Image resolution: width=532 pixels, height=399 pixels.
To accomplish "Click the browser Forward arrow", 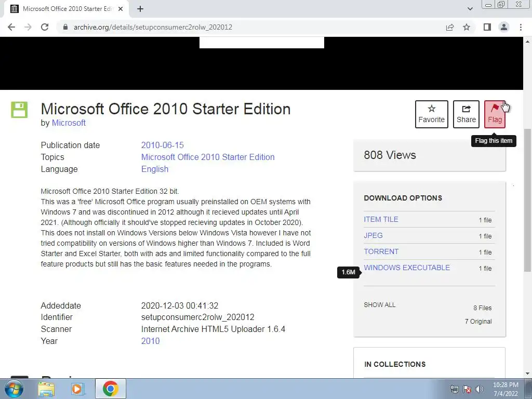I will [28, 27].
